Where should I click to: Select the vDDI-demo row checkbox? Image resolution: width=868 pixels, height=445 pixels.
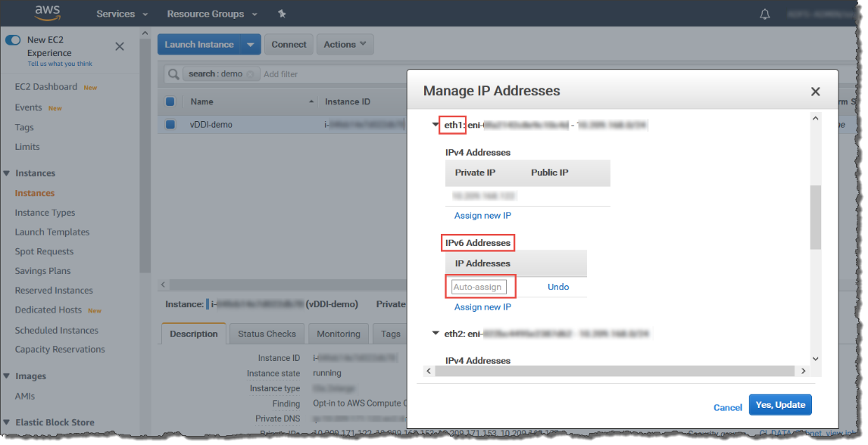[170, 124]
